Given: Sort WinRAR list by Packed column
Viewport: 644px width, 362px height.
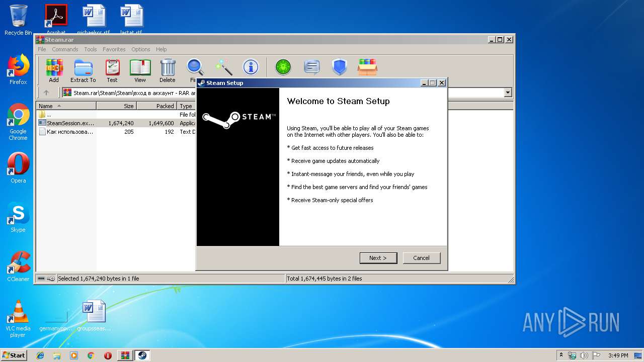Looking at the screenshot, I should [156, 106].
